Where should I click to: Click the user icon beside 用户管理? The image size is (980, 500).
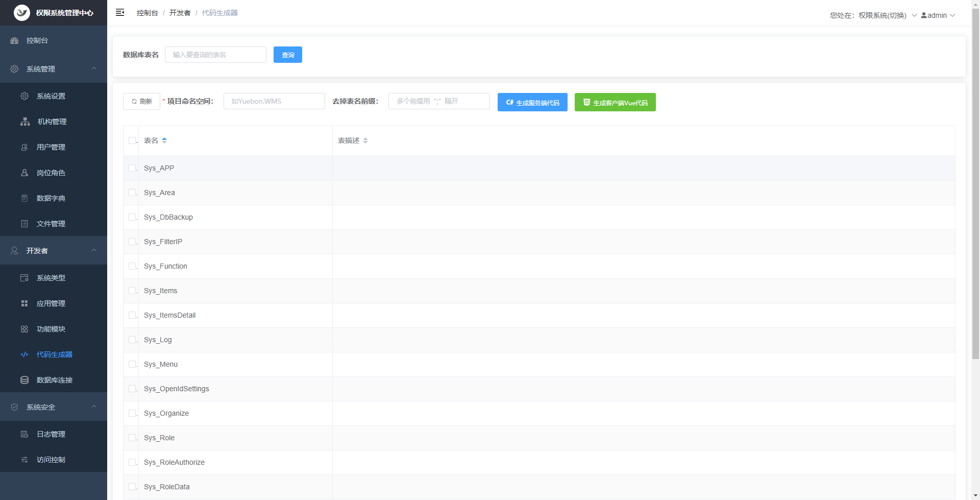(24, 147)
